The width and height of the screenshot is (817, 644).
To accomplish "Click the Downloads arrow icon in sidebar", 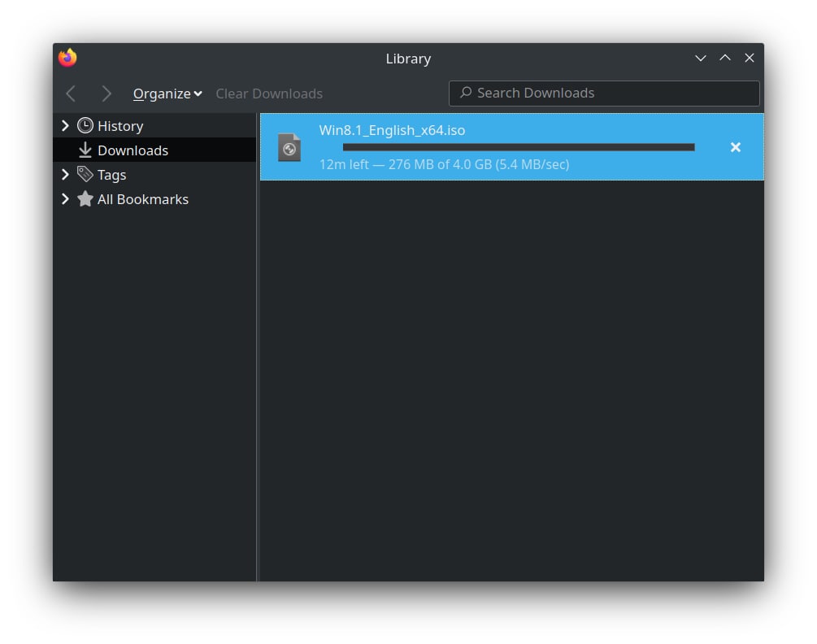I will click(85, 150).
